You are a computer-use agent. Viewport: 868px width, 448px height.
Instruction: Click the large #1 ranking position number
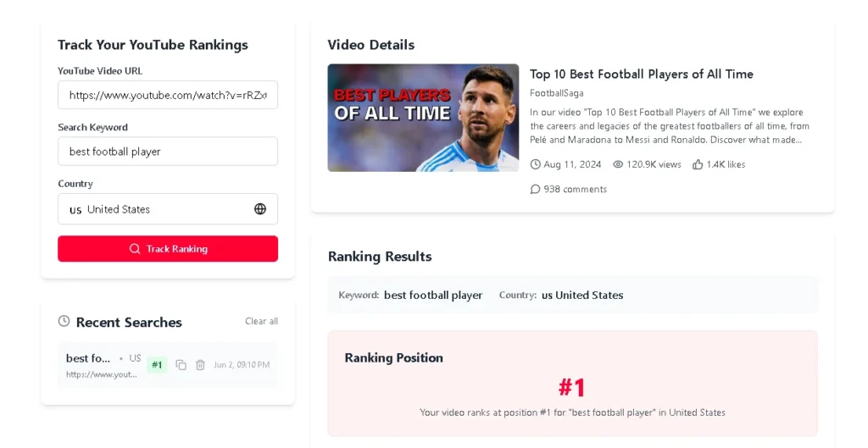point(572,388)
